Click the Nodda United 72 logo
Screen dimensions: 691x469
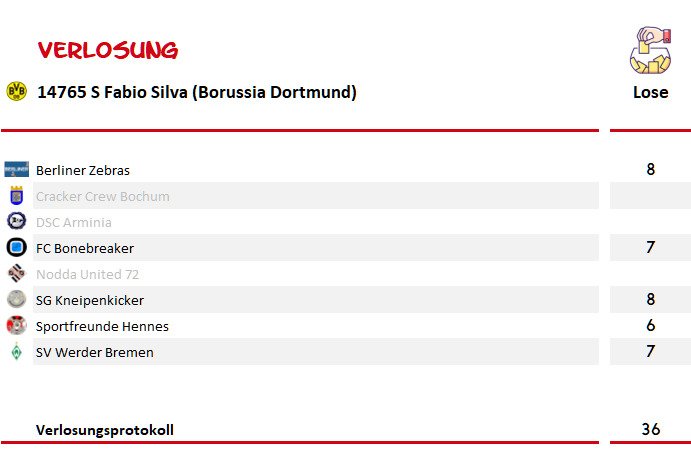16,273
